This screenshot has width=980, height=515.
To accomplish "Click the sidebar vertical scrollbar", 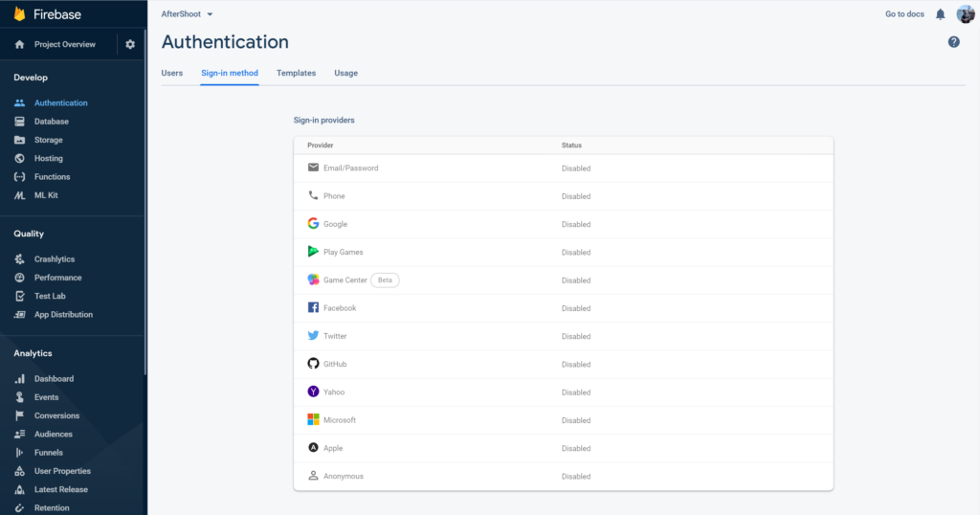I will point(145,203).
